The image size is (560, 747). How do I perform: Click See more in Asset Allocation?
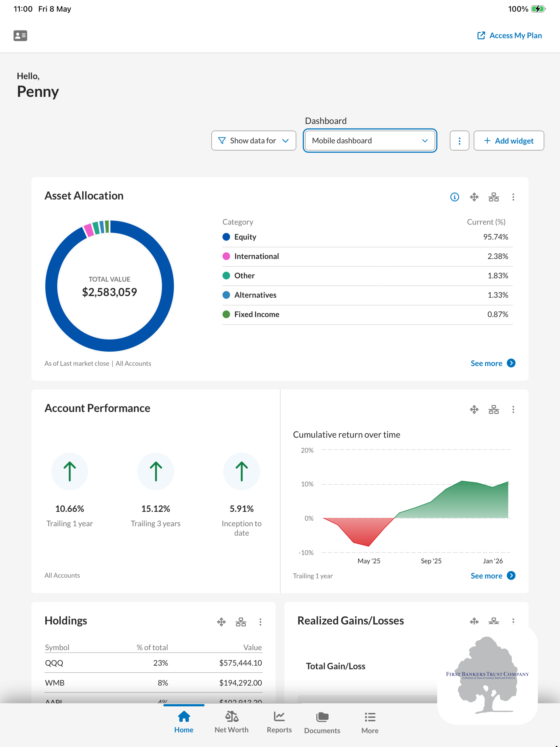493,363
